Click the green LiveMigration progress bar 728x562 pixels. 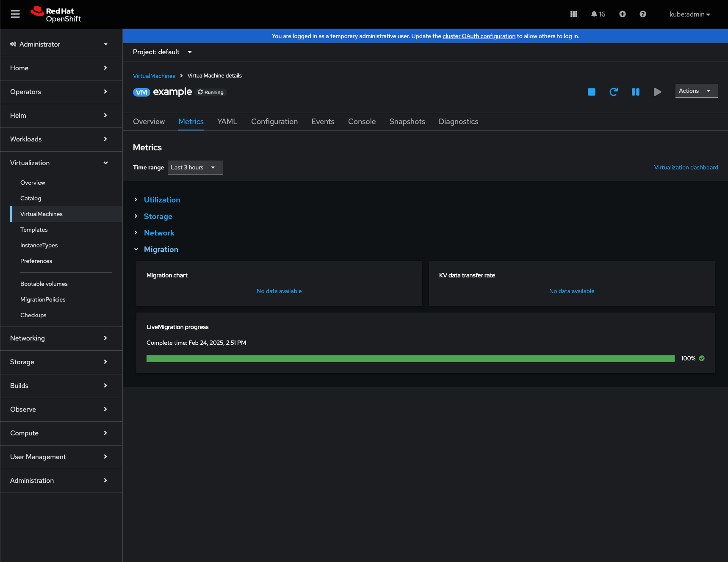410,359
